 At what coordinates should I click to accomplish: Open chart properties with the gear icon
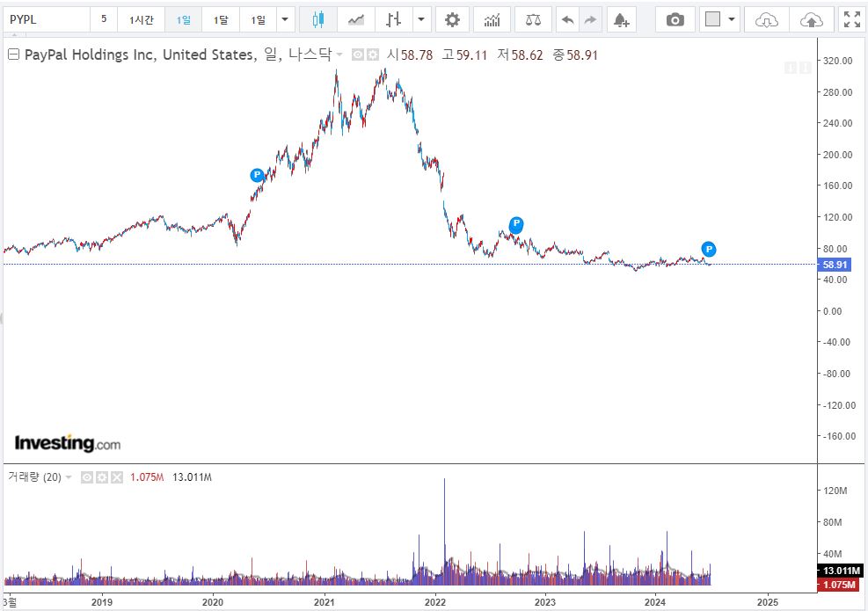point(452,20)
